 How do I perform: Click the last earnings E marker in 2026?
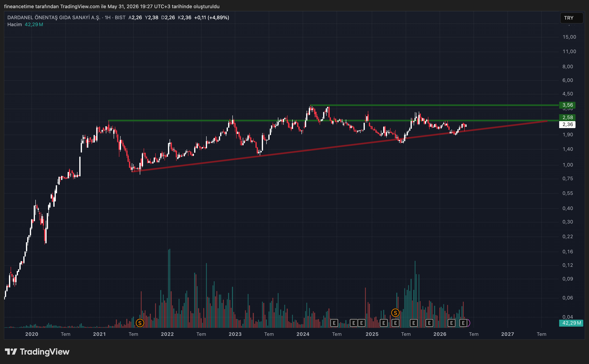coord(463,323)
